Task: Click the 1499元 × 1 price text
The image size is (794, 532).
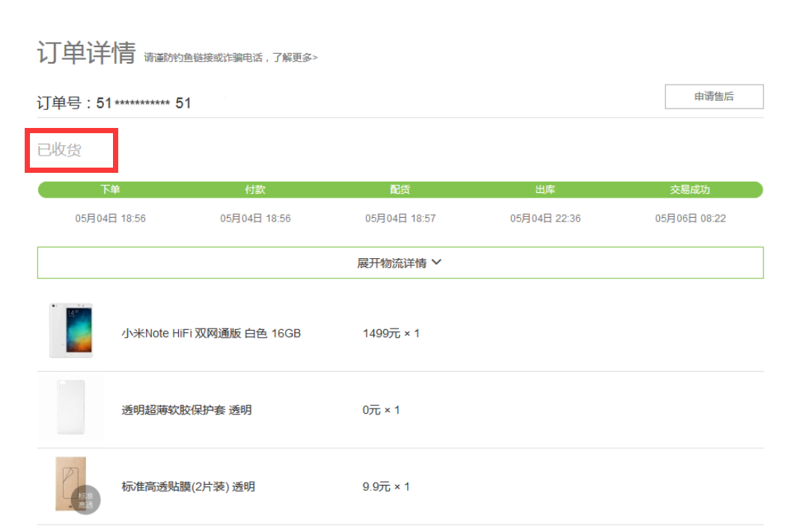Action: click(391, 334)
